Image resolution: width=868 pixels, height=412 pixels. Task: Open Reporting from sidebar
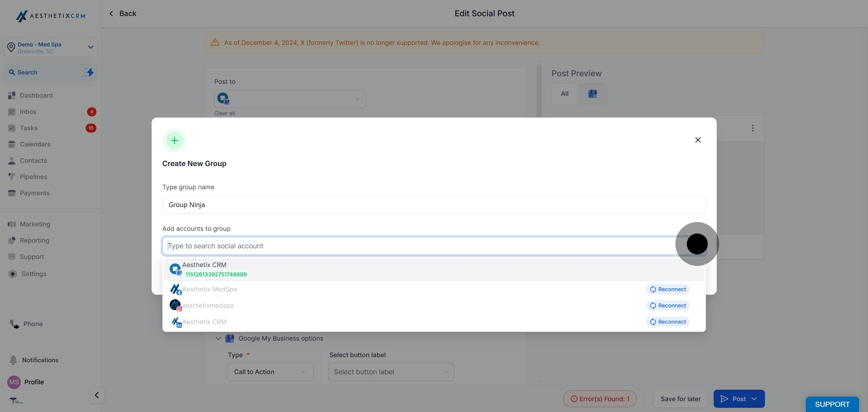(34, 240)
